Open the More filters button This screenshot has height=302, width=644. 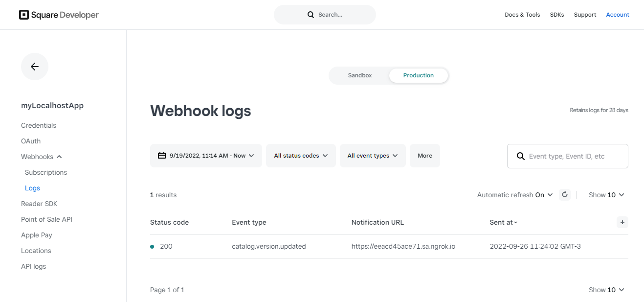[x=424, y=155]
